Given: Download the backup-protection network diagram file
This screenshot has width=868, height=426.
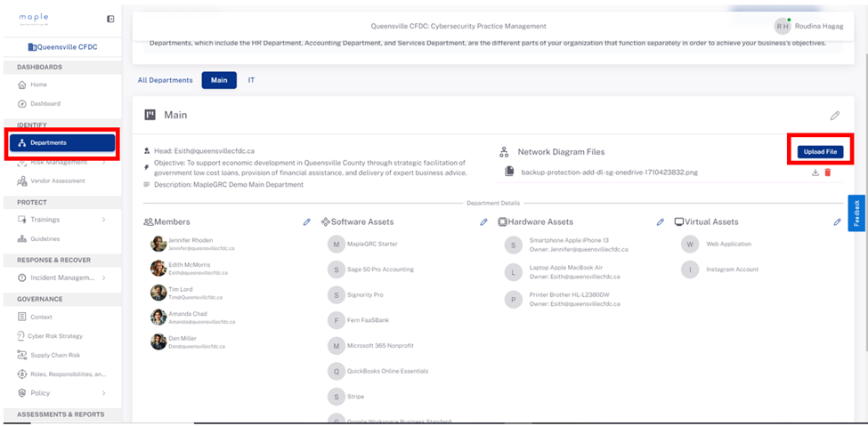Looking at the screenshot, I should [815, 173].
